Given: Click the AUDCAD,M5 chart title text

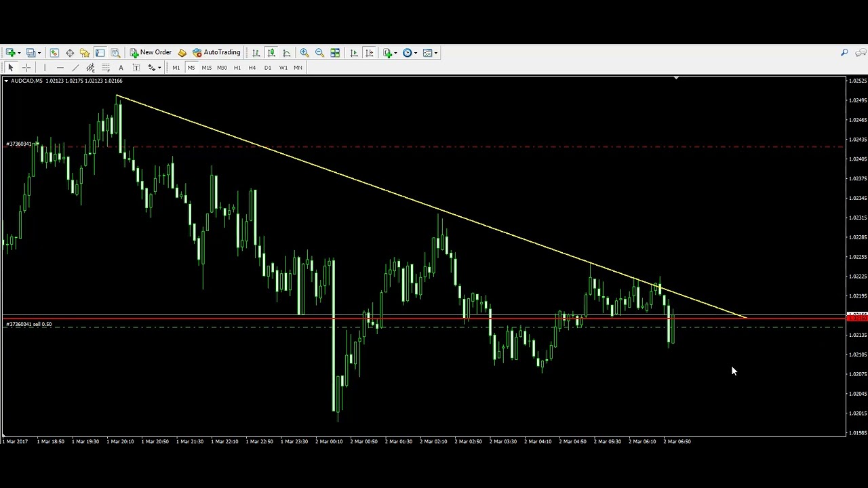Looking at the screenshot, I should pos(27,81).
